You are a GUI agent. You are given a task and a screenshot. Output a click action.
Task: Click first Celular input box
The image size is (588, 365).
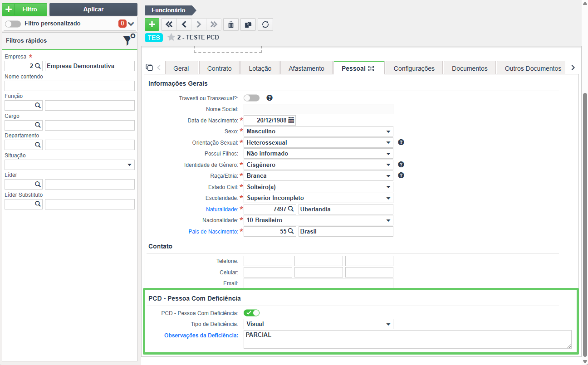(x=268, y=272)
